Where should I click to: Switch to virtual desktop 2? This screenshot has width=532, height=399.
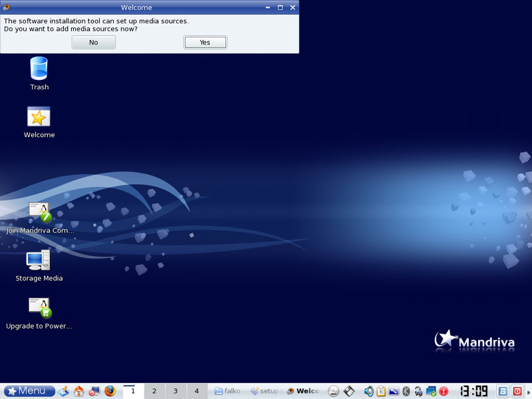tap(154, 391)
